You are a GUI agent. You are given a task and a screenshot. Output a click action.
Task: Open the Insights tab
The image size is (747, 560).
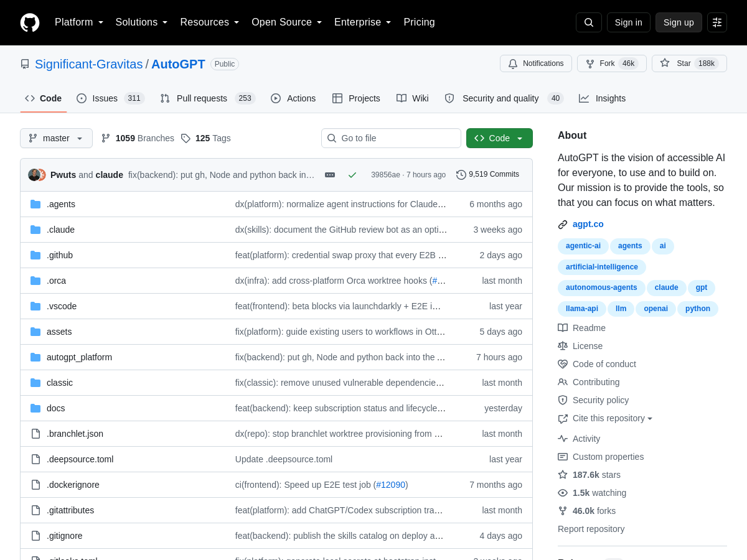point(603,98)
